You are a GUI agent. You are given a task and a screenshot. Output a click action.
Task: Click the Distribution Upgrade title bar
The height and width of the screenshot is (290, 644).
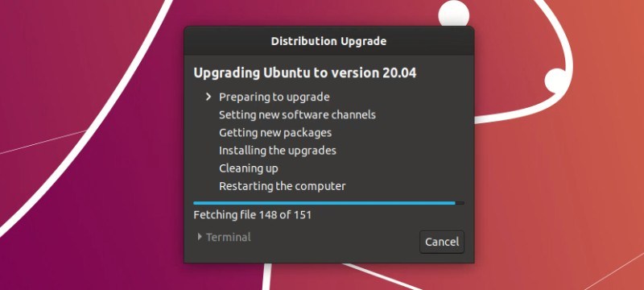pos(329,41)
